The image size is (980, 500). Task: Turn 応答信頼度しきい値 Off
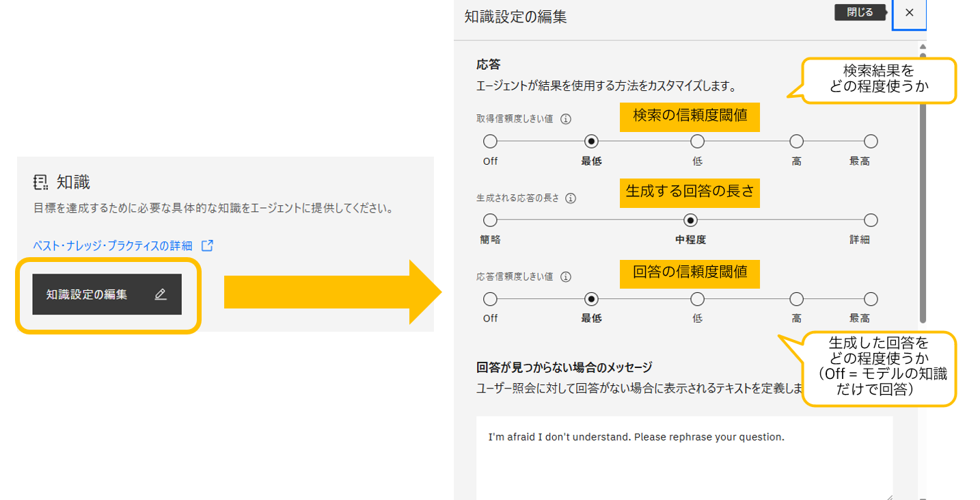(490, 299)
